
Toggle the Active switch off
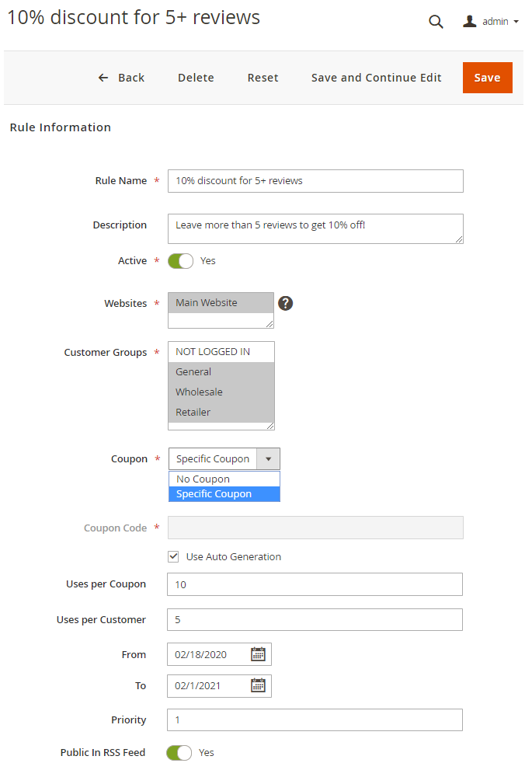click(x=180, y=261)
